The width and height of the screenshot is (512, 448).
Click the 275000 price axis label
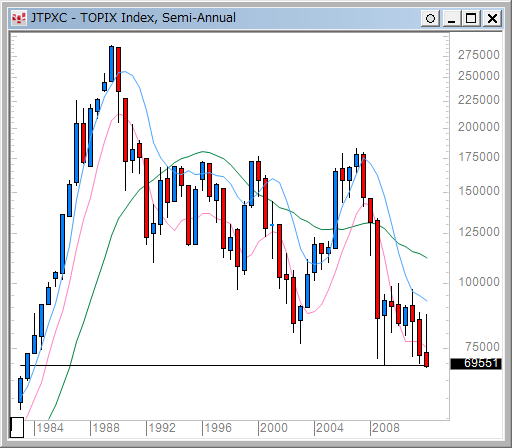point(479,55)
